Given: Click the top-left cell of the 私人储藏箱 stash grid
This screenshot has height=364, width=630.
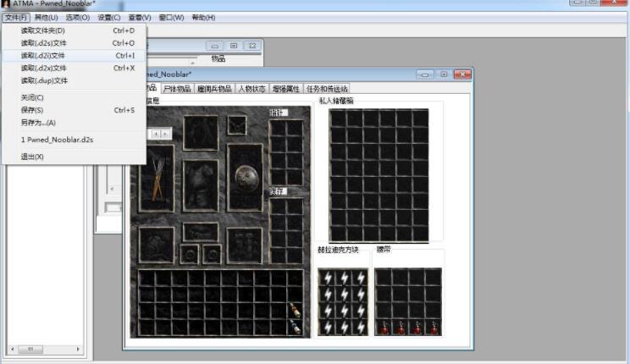Looking at the screenshot, I should [338, 118].
